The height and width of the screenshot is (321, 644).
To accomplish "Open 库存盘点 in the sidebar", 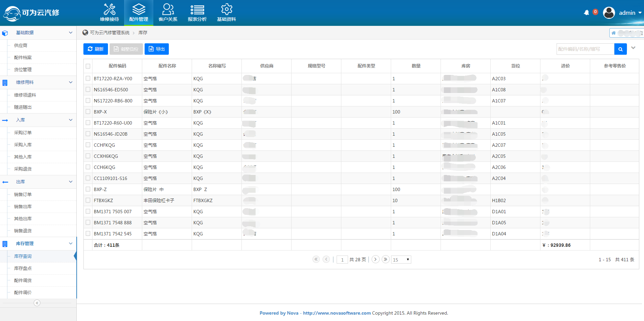I will [x=23, y=268].
